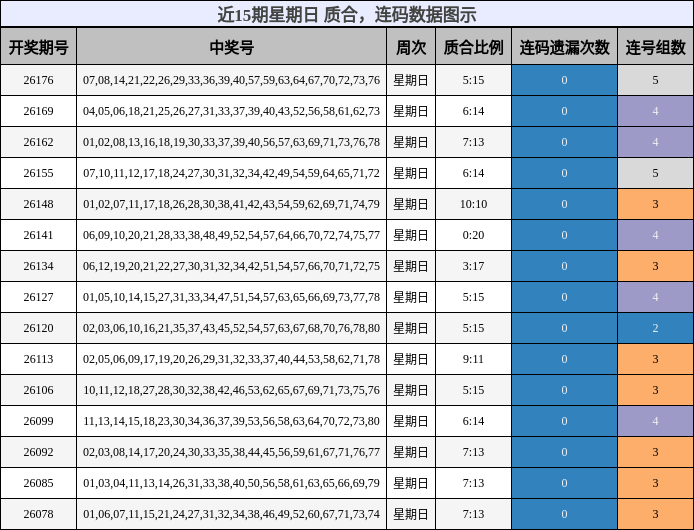Screen dimensions: 694x530
Task: Click the purple 4 cell in row 26169
Action: click(x=655, y=111)
